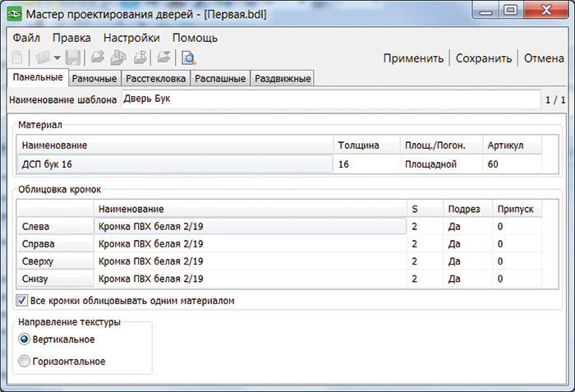Click the folder icon marked with letter R
This screenshot has width=575, height=392.
(x=140, y=58)
